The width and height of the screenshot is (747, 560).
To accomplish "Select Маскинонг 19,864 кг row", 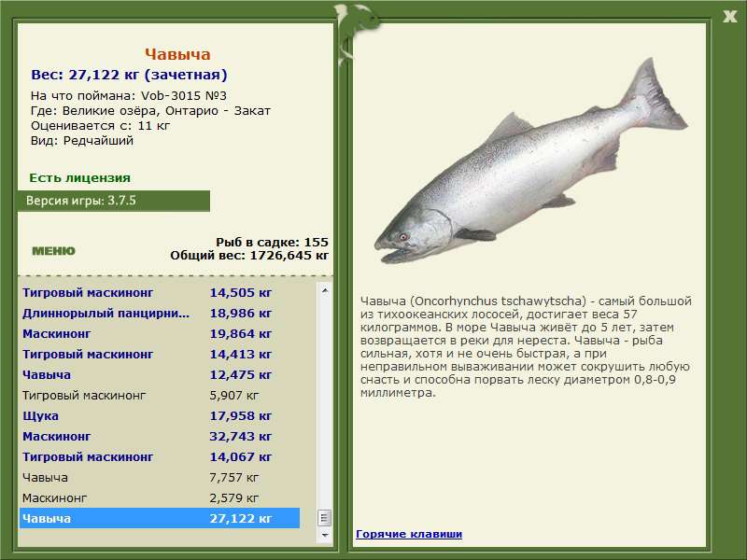I will pyautogui.click(x=160, y=334).
